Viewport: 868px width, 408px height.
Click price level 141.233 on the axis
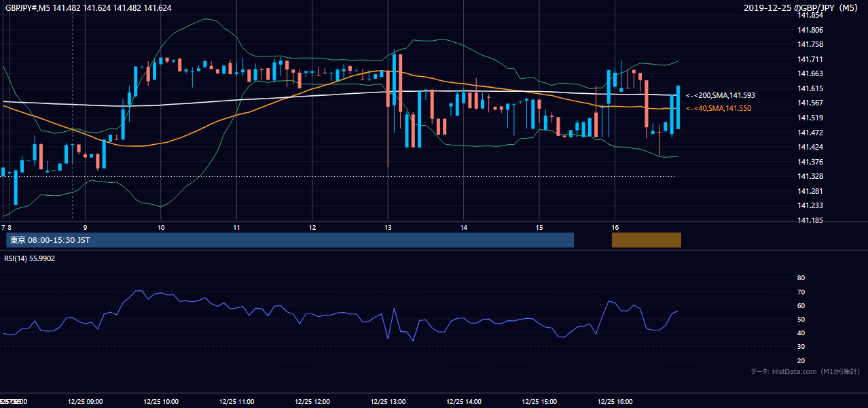810,205
